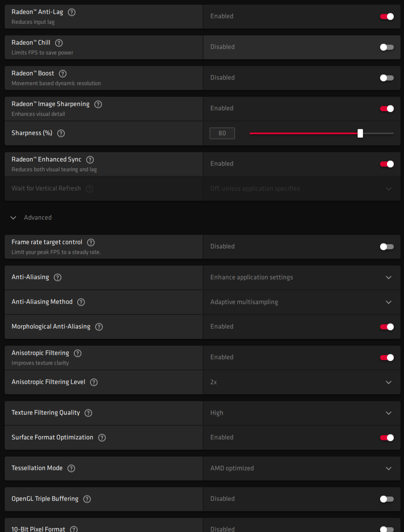404x532 pixels.
Task: Toggle Surface Format Optimization off
Action: 387,438
